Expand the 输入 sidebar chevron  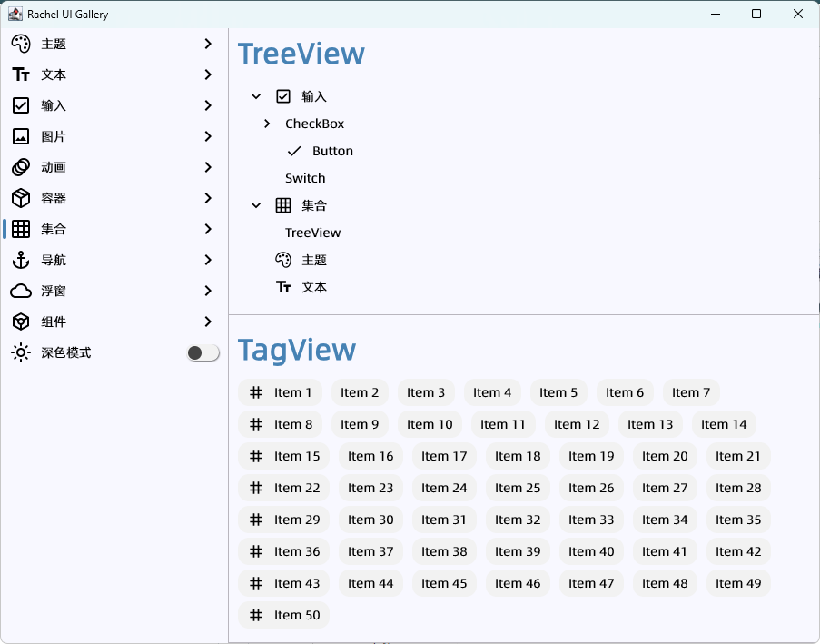(x=208, y=105)
